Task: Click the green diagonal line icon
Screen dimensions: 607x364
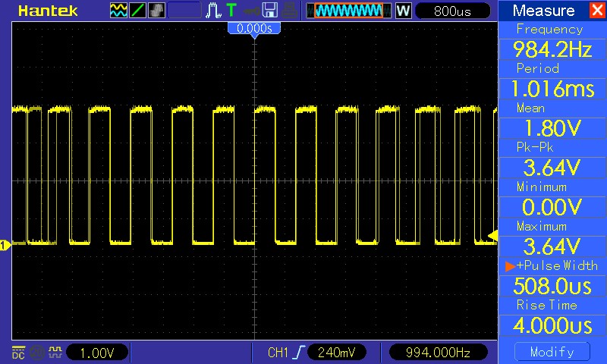Action: [x=138, y=11]
